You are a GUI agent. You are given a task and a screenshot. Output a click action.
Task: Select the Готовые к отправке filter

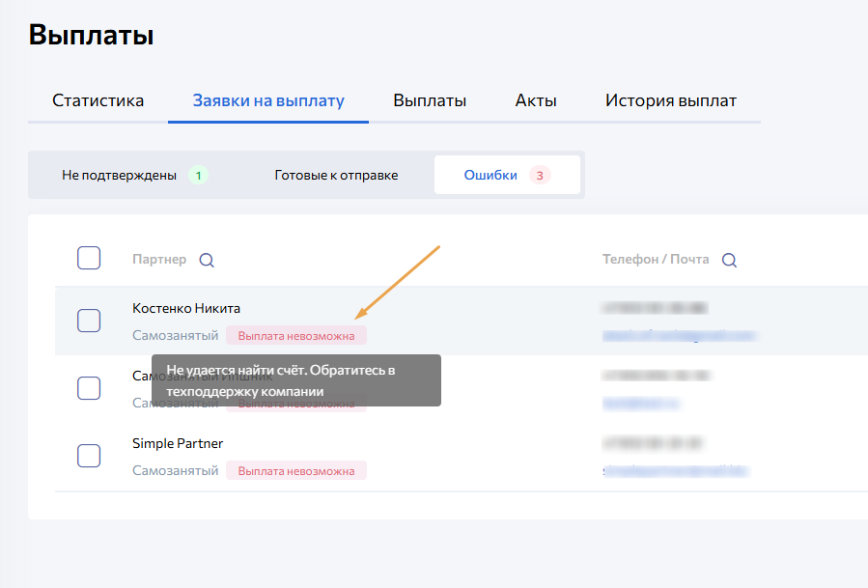click(336, 175)
